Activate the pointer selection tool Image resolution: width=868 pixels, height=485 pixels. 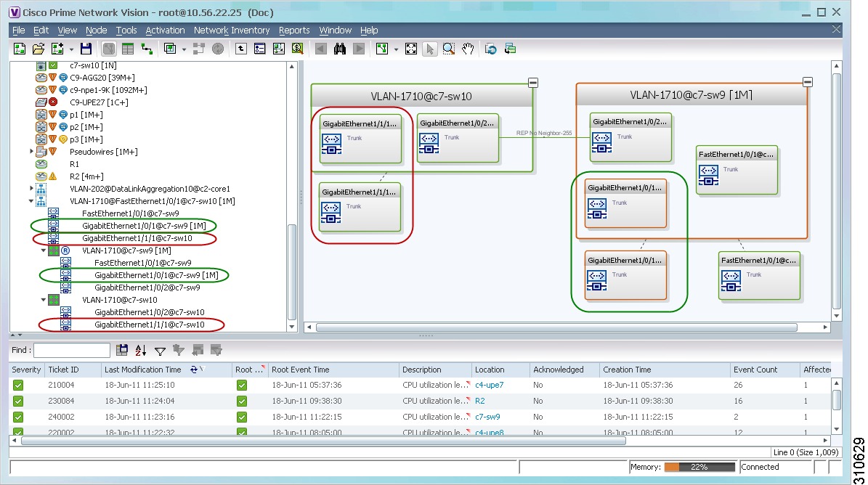[x=429, y=49]
